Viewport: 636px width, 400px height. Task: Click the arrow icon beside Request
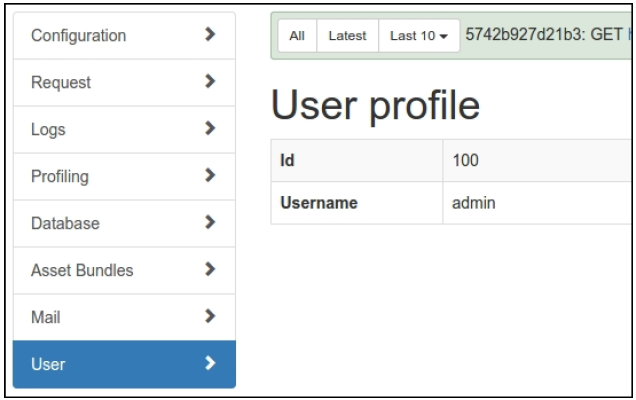tap(209, 83)
